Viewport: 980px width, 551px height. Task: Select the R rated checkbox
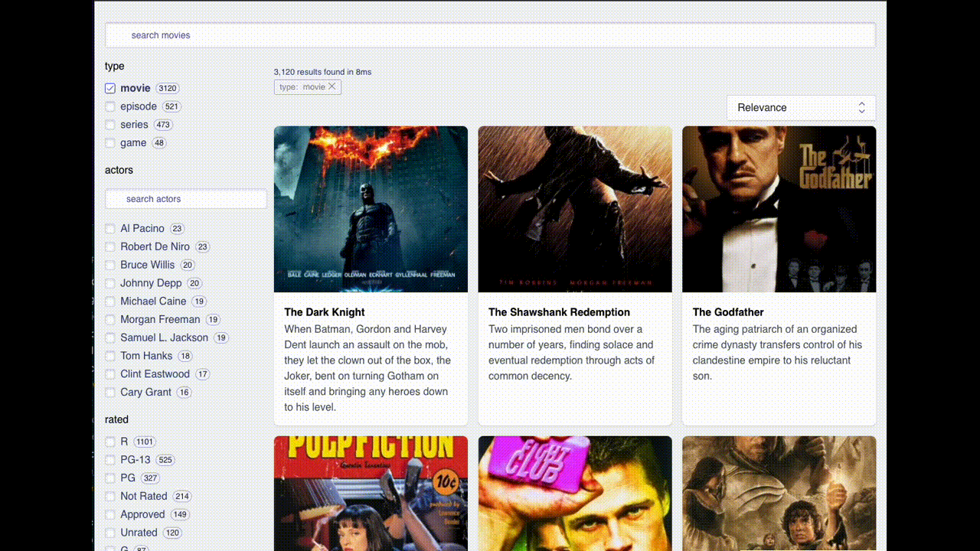coord(110,442)
